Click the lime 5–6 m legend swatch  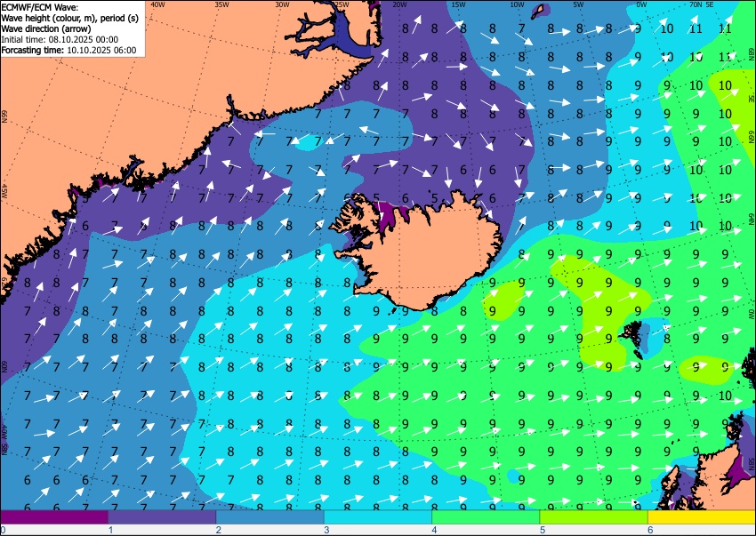coord(594,516)
